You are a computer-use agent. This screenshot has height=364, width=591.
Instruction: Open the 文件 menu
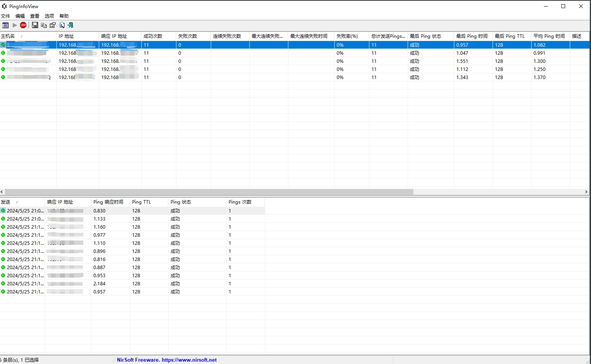tap(5, 16)
